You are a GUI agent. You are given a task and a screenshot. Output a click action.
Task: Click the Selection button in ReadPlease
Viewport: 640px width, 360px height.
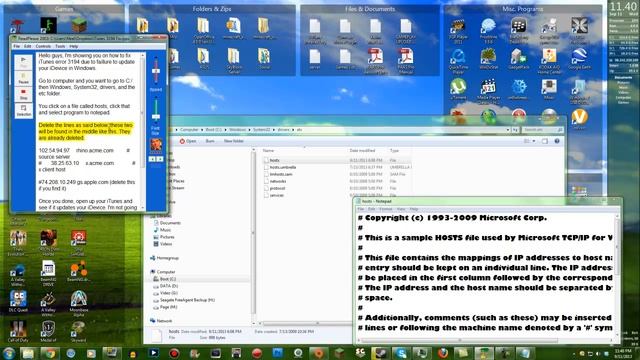(x=23, y=111)
